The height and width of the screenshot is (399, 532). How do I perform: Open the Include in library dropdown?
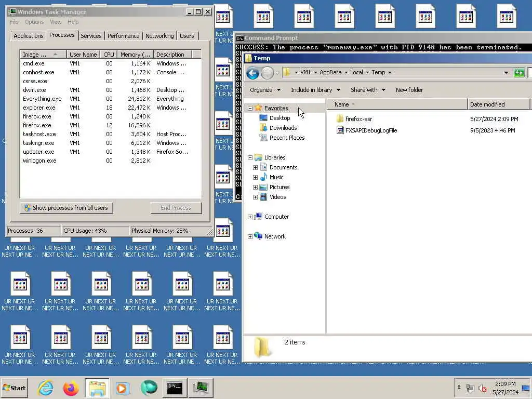point(315,90)
